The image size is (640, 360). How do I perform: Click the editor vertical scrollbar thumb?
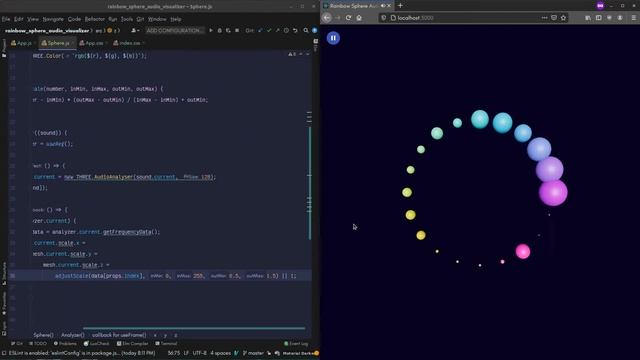click(x=310, y=183)
